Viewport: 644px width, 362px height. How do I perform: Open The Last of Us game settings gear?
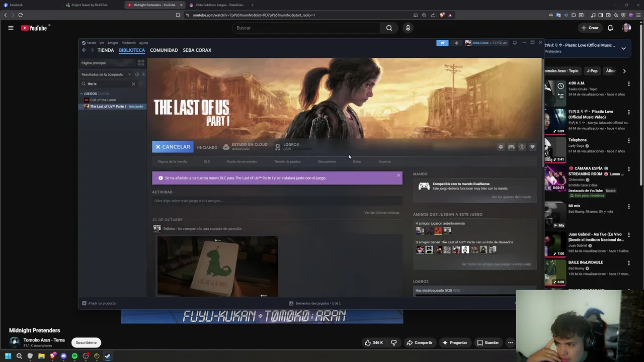click(x=501, y=147)
